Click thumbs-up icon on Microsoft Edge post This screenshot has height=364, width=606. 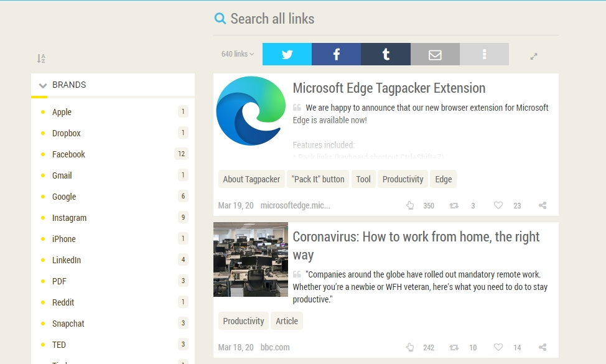click(x=410, y=205)
